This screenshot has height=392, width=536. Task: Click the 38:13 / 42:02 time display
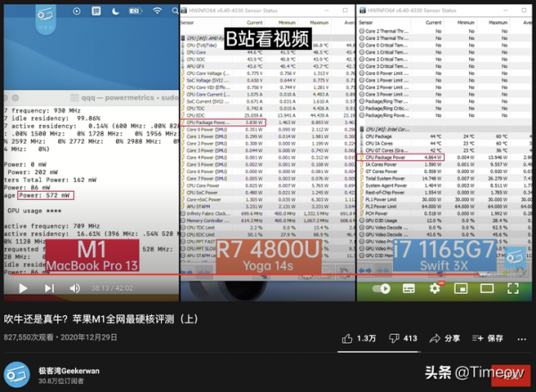pyautogui.click(x=113, y=288)
